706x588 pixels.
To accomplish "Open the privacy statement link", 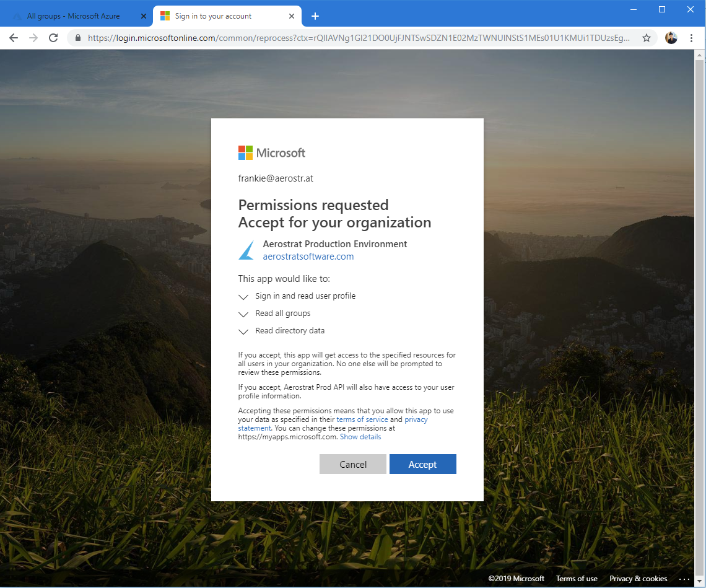I will pos(333,424).
